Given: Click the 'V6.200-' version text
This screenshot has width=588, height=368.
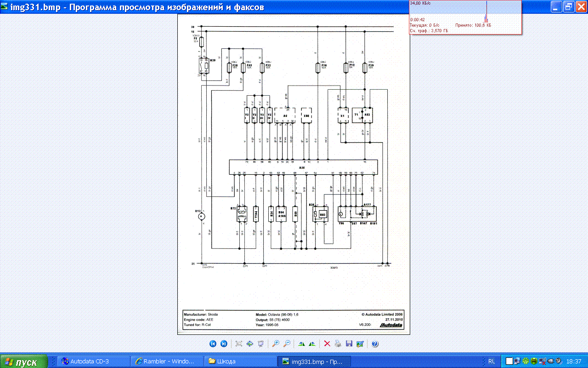Looking at the screenshot, I should tap(366, 325).
